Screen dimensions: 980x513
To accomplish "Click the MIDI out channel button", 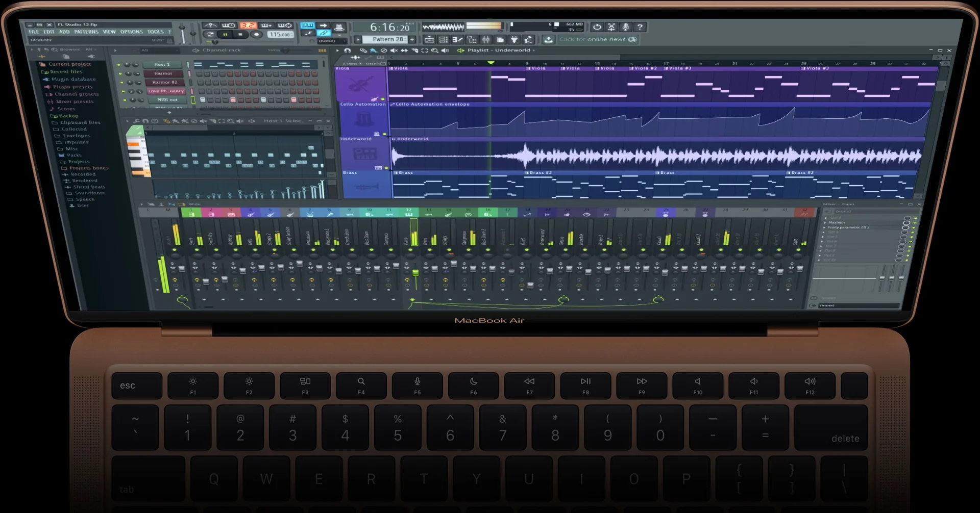I will [167, 100].
